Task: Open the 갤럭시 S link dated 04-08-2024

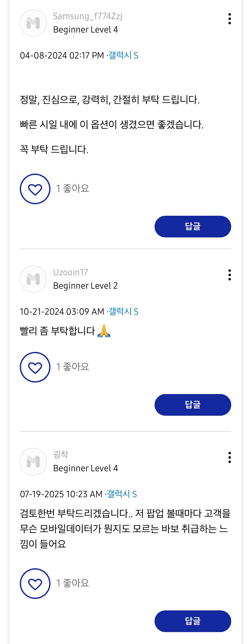Action: tap(123, 55)
